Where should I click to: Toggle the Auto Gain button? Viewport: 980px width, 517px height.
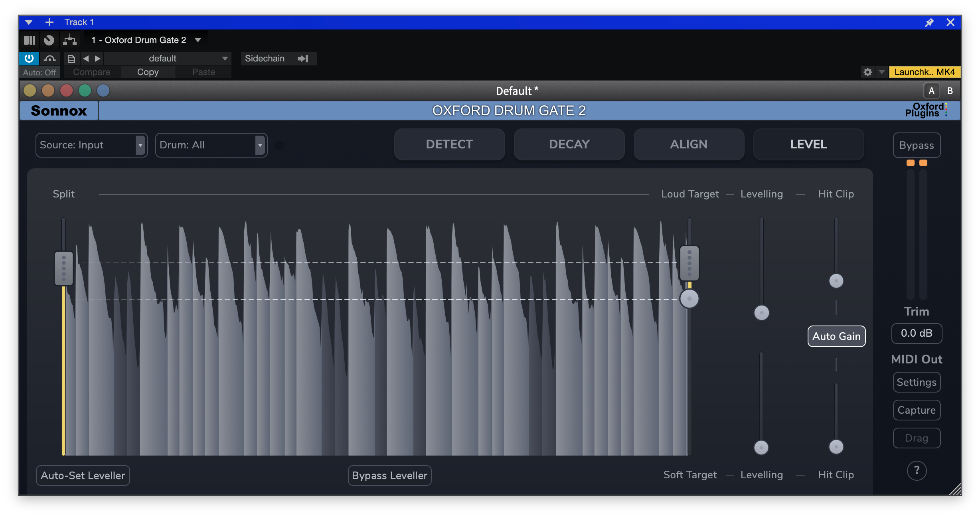coord(837,336)
